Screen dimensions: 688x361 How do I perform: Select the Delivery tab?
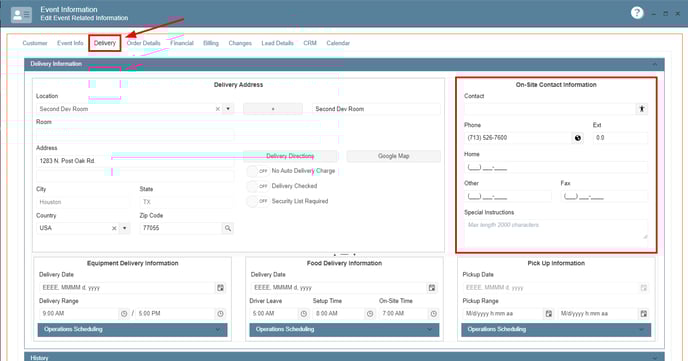(105, 43)
